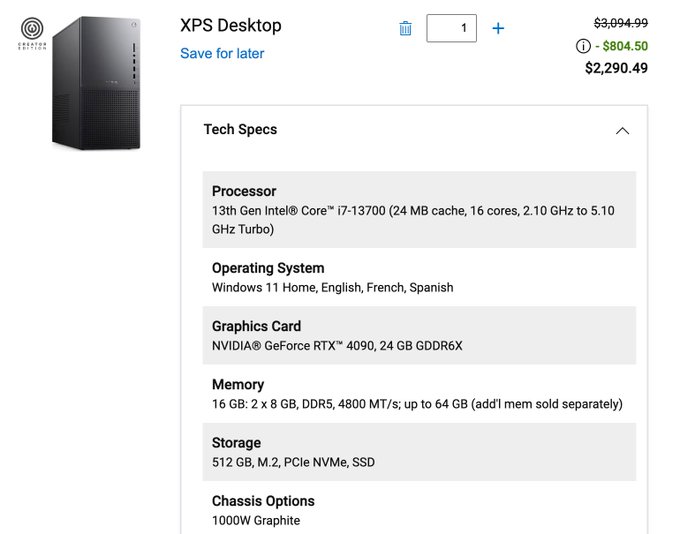Click the Chassis Options label
The image size is (680, 534).
(263, 501)
